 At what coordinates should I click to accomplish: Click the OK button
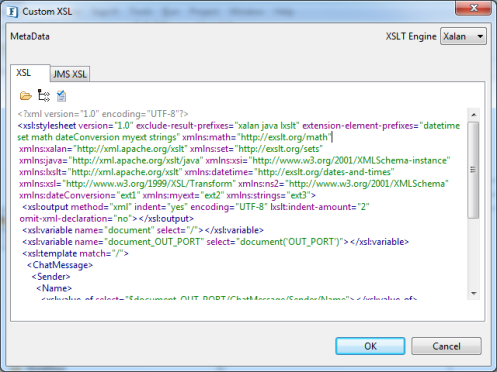[370, 346]
